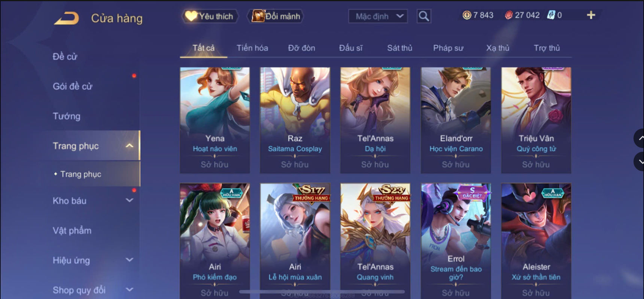Image resolution: width=644 pixels, height=299 pixels.
Task: Open the search magnifier icon
Action: click(x=424, y=16)
